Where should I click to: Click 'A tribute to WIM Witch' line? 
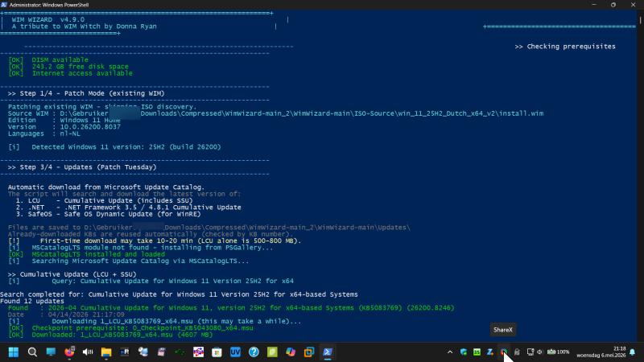[x=85, y=27]
